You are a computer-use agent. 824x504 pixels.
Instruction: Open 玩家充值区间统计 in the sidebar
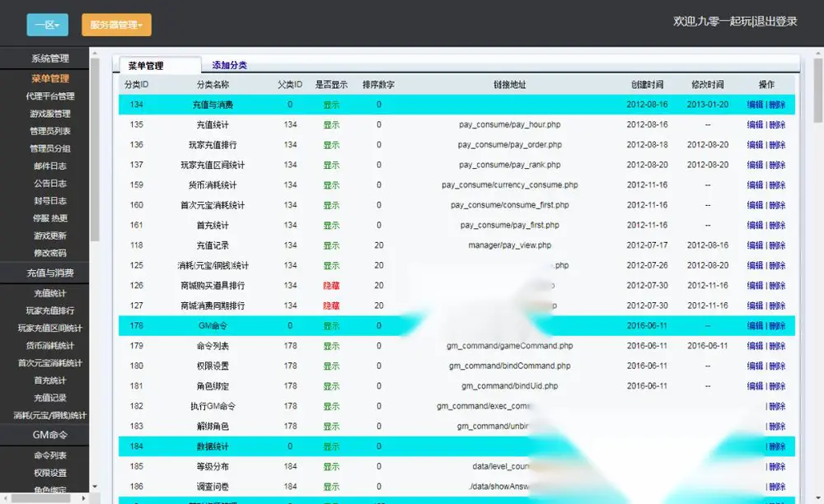click(x=50, y=328)
